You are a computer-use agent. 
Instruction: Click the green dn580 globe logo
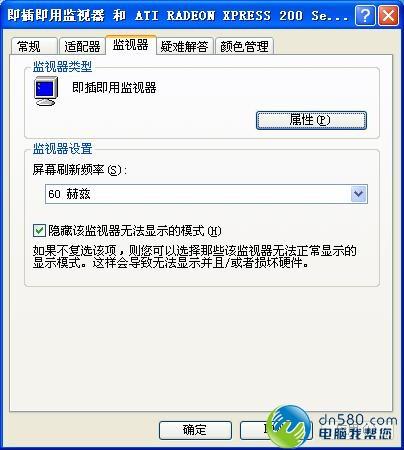tap(289, 425)
